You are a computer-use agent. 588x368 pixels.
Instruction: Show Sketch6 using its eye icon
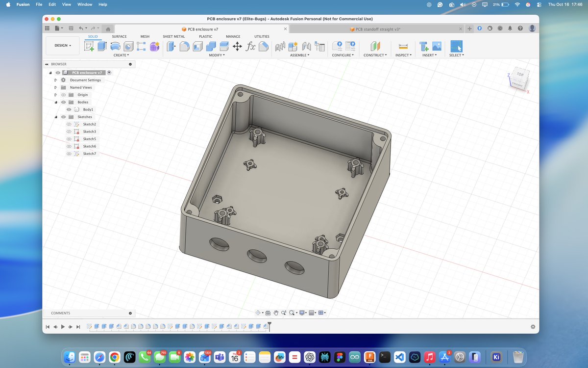pyautogui.click(x=69, y=146)
